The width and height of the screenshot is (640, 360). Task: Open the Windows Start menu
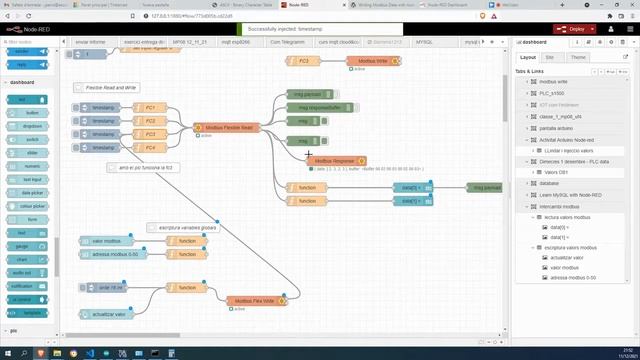pos(8,353)
